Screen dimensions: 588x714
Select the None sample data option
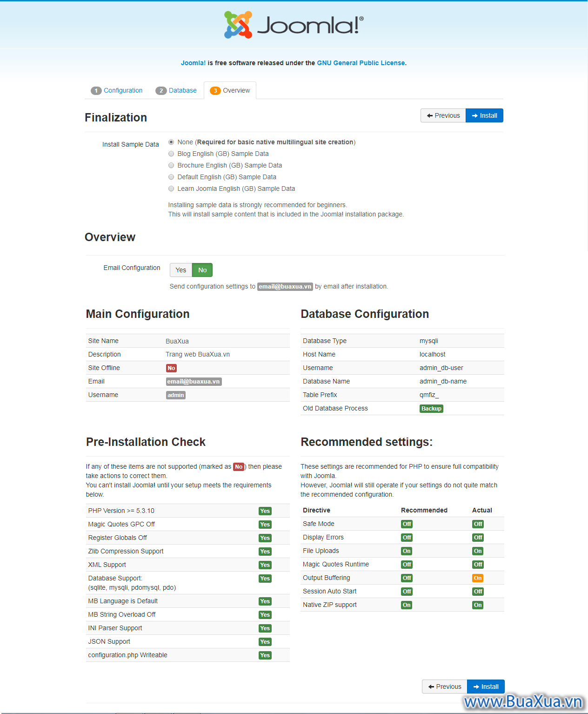(171, 142)
